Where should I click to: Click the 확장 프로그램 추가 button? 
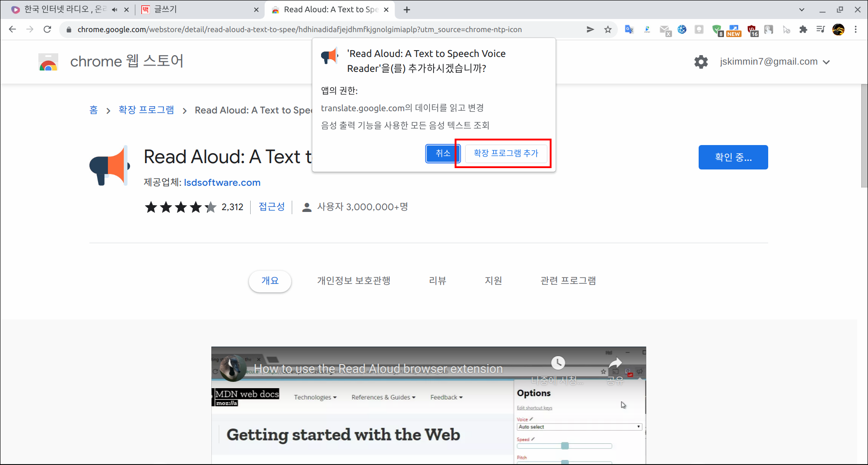[505, 153]
